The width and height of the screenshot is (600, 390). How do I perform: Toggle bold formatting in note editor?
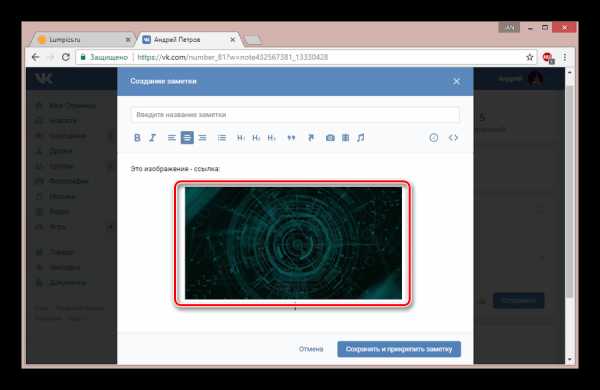137,138
